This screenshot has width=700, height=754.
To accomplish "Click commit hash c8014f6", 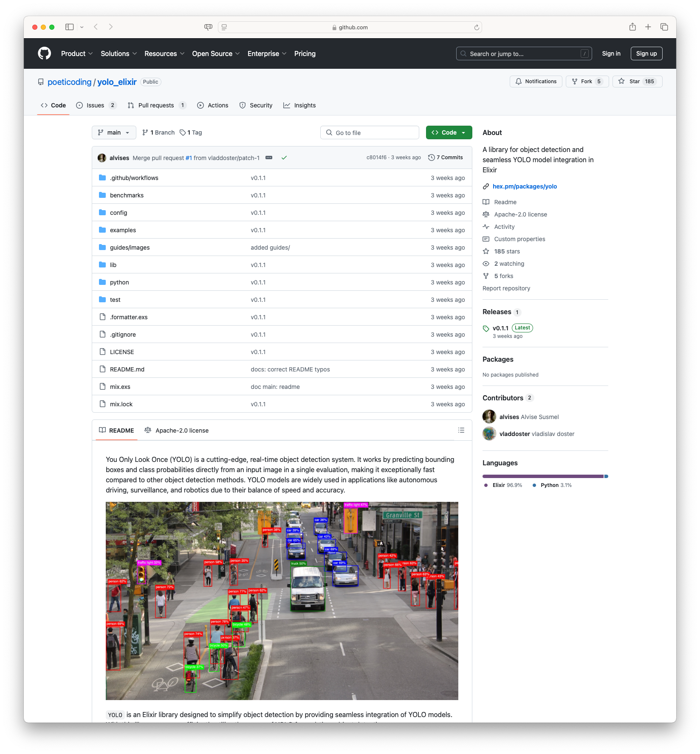I will point(376,158).
